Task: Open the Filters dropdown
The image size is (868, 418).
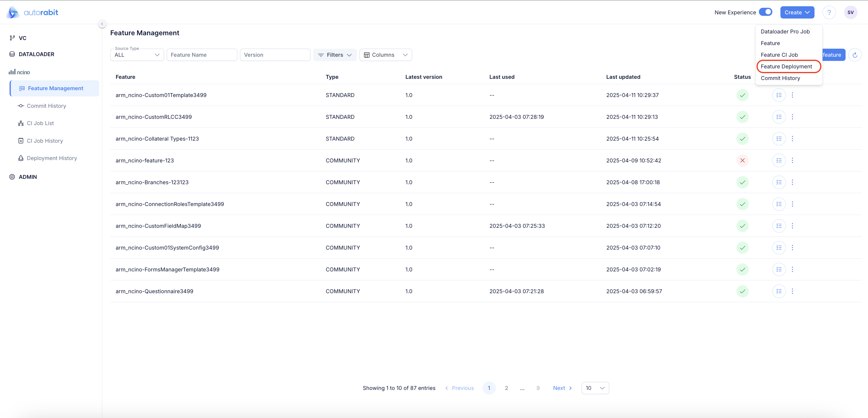Action: (334, 55)
